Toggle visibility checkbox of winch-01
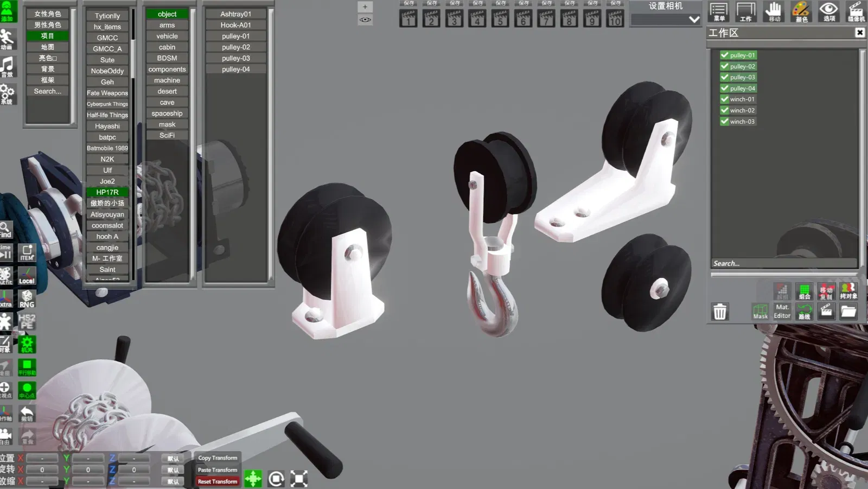The image size is (868, 489). coord(724,99)
